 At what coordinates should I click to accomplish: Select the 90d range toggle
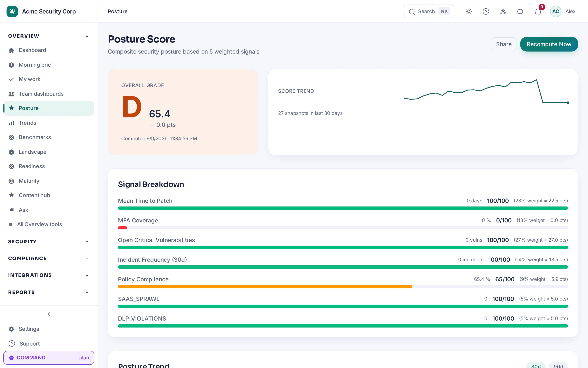[558, 365]
